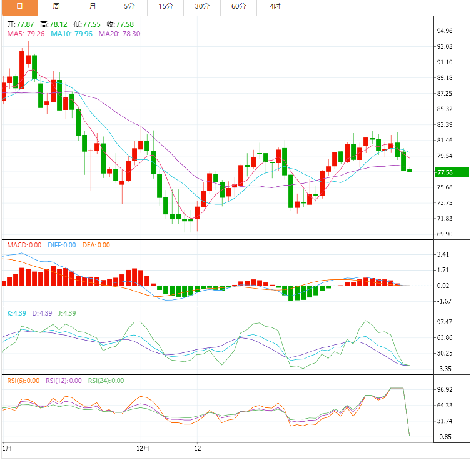Open the 4时 timeframe tab
This screenshot has width=476, height=463.
(x=275, y=7)
